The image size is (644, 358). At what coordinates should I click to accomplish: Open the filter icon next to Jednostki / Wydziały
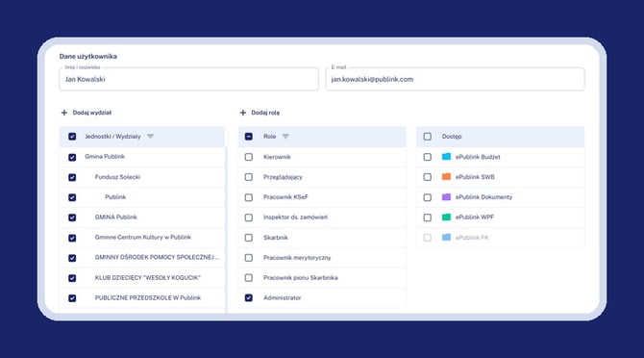click(x=150, y=137)
